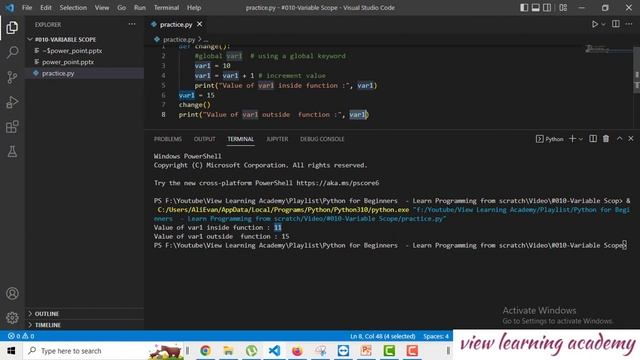Image resolution: width=640 pixels, height=360 pixels.
Task: Kill terminal with trash icon
Action: tap(606, 139)
